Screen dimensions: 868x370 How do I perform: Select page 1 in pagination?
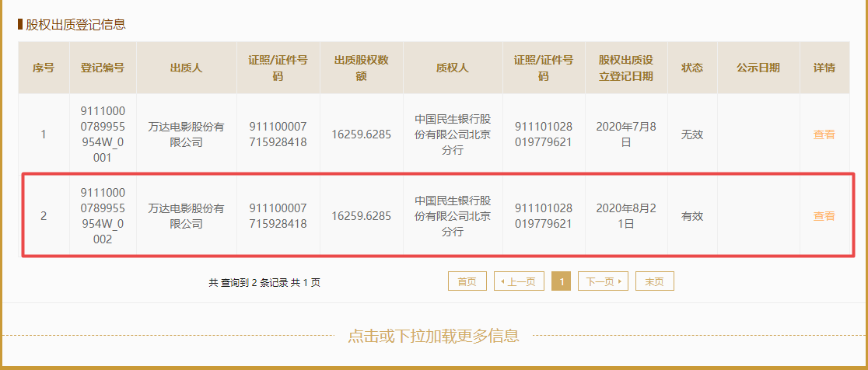562,281
